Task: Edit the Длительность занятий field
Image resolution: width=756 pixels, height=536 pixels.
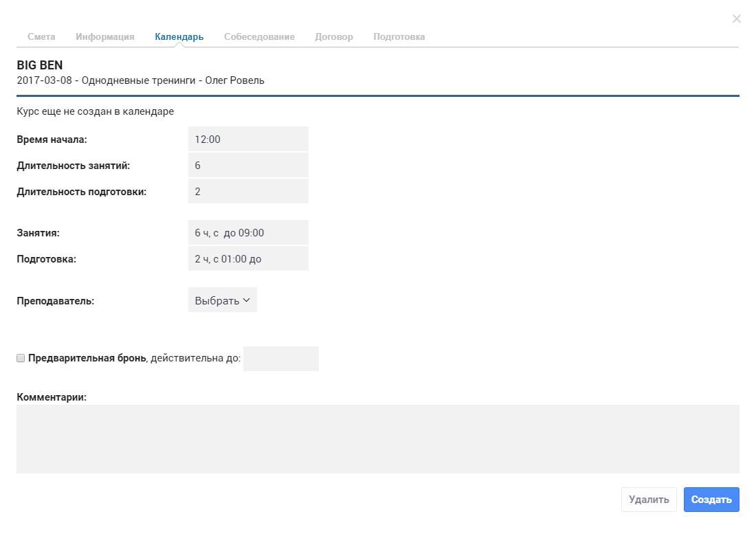Action: (248, 166)
